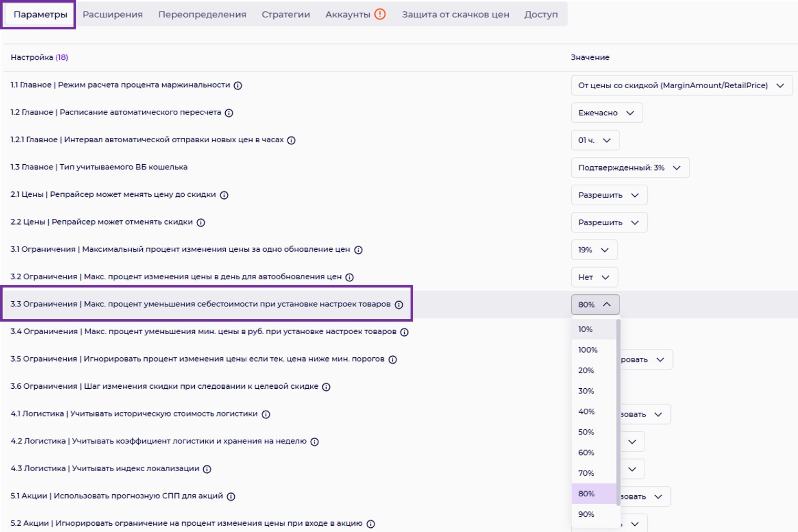Click info icon for 4.3 localization index
The image size is (798, 532).
[207, 469]
